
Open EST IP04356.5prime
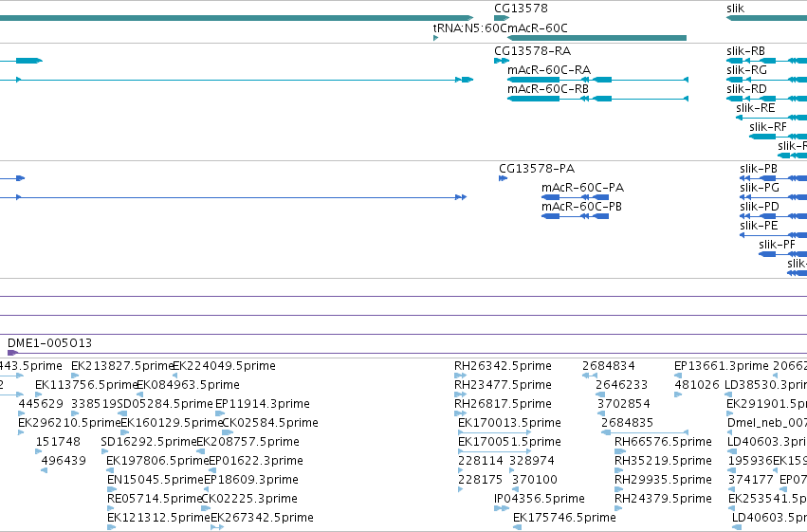click(x=540, y=499)
